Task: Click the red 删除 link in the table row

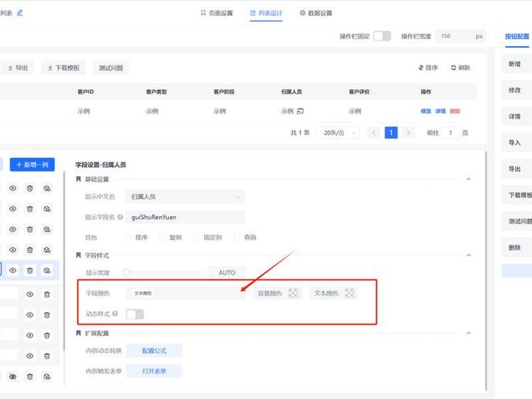Action: pos(455,111)
